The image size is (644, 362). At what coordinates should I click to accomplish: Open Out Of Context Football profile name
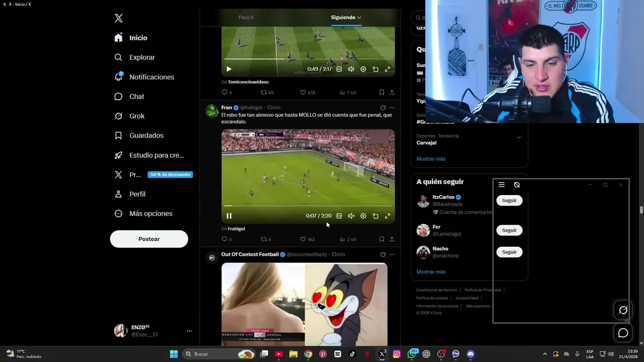click(250, 254)
